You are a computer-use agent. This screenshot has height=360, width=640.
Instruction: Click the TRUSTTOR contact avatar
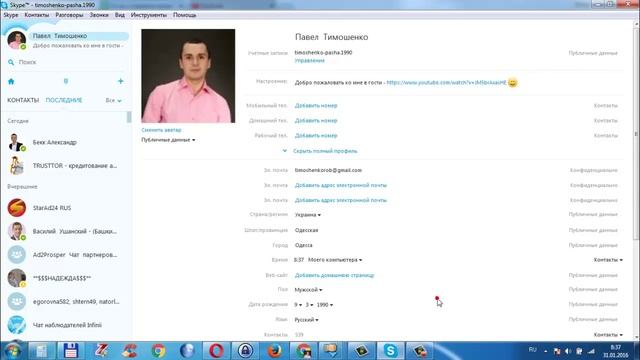(17, 166)
